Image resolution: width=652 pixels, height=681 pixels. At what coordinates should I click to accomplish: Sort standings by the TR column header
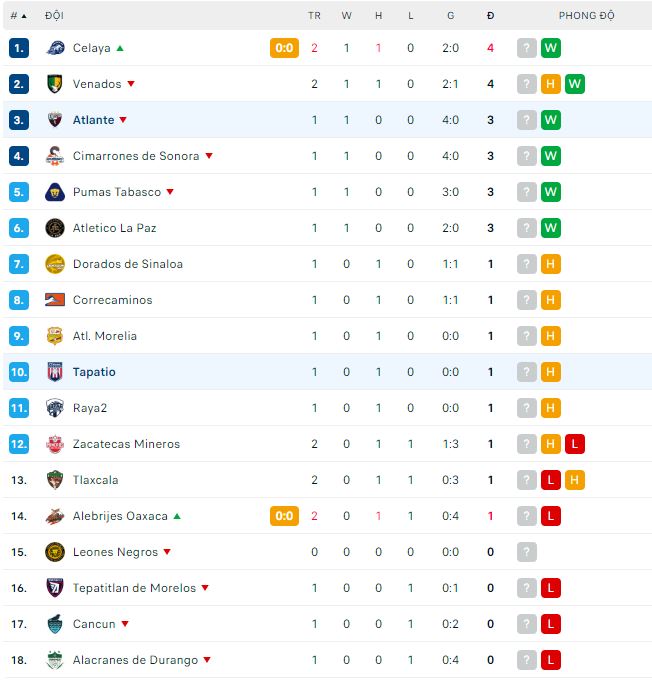pyautogui.click(x=314, y=16)
